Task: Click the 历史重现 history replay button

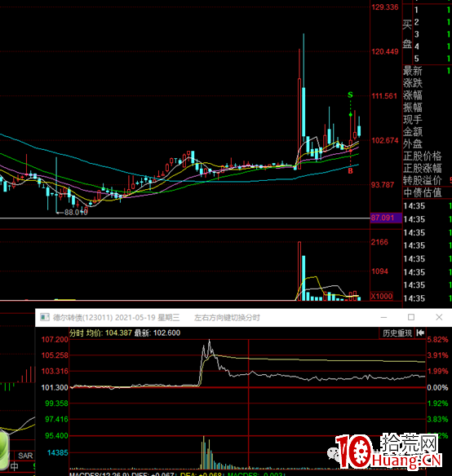Action: (397, 333)
